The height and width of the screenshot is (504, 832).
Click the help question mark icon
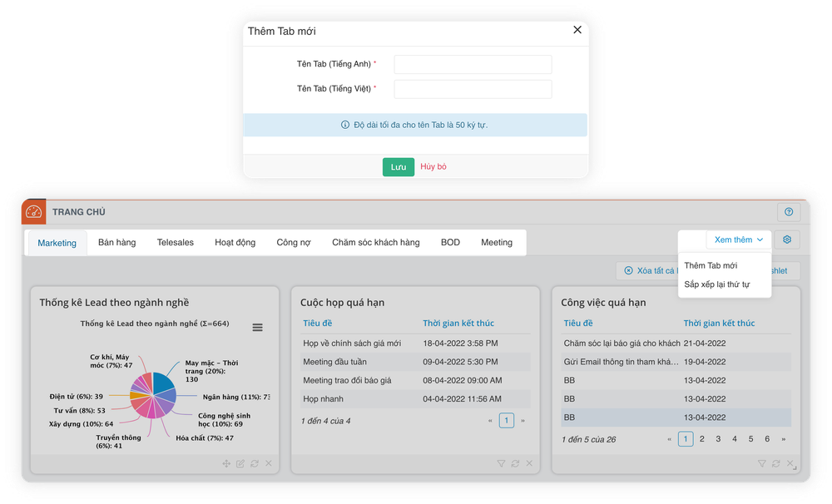pyautogui.click(x=789, y=212)
